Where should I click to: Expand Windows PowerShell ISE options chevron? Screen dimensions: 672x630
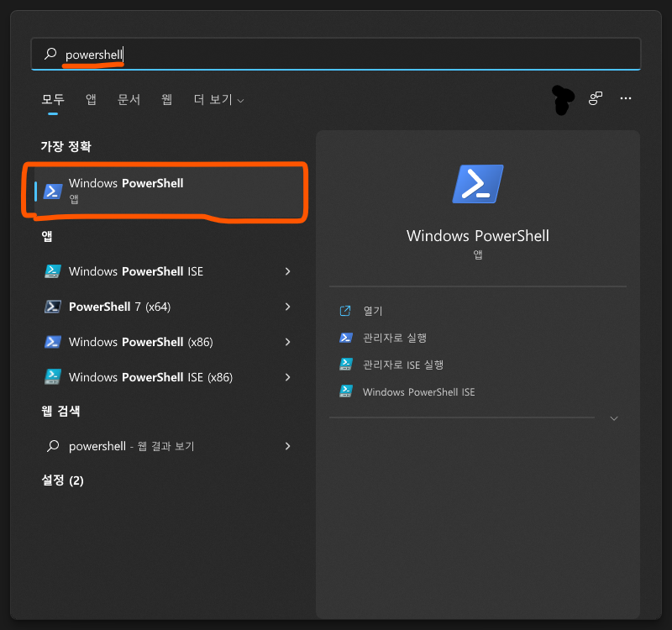click(x=287, y=271)
